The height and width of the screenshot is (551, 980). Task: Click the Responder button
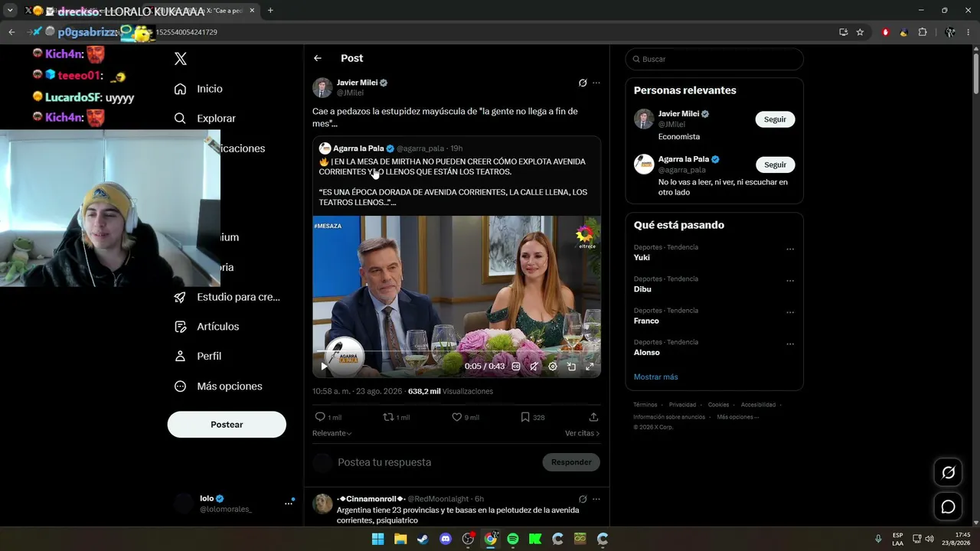tap(571, 462)
